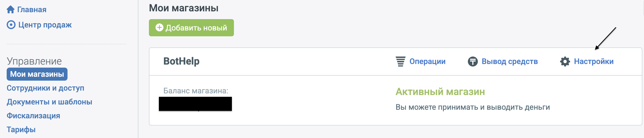
Task: Open Операции for BotHelp store
Action: 427,61
